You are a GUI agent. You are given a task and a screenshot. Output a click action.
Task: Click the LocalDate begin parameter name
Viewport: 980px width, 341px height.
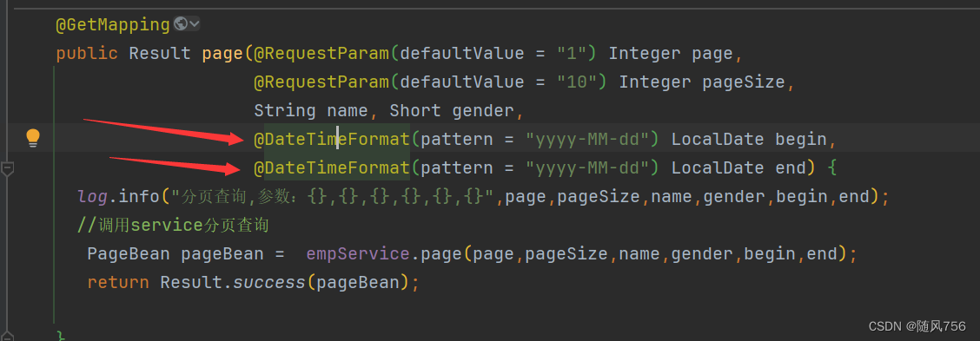pos(801,140)
